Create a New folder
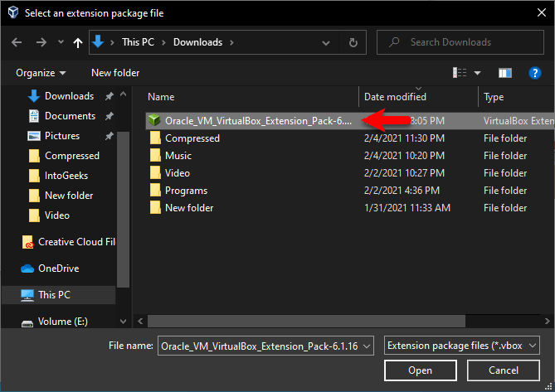 click(115, 73)
